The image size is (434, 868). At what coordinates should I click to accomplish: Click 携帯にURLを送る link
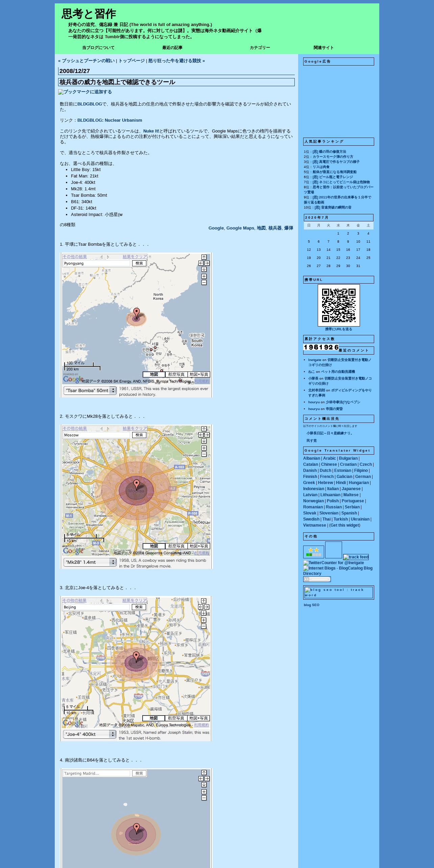[339, 329]
